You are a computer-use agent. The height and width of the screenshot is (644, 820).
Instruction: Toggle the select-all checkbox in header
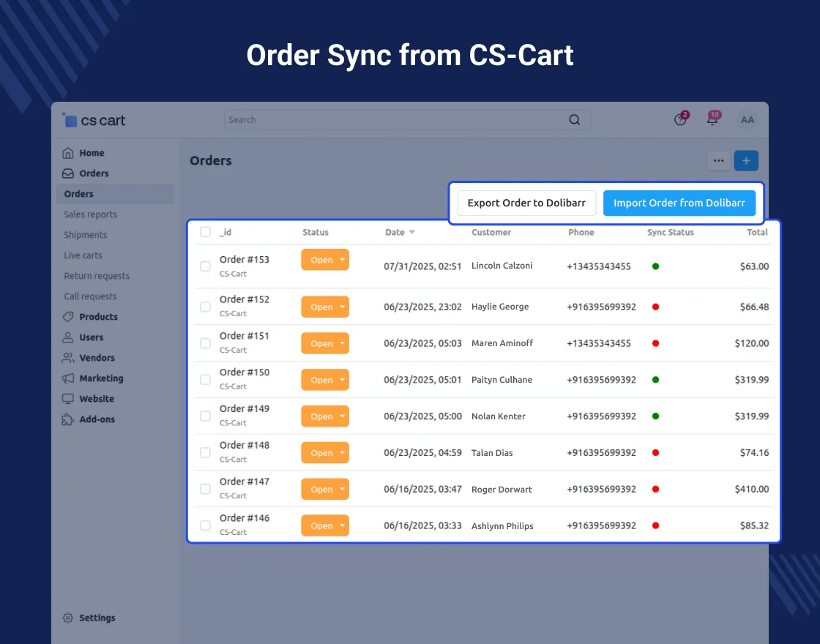(x=206, y=232)
